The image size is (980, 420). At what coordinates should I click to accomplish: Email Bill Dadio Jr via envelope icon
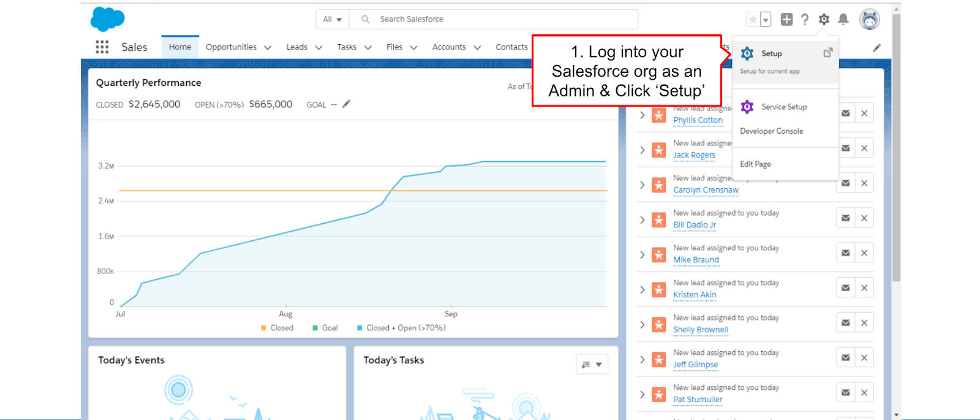click(x=846, y=218)
